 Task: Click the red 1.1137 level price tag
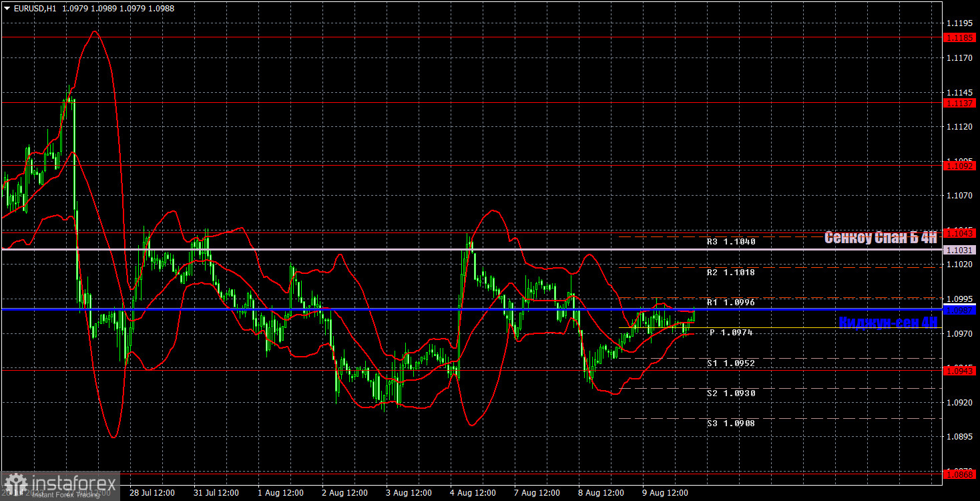(961, 103)
